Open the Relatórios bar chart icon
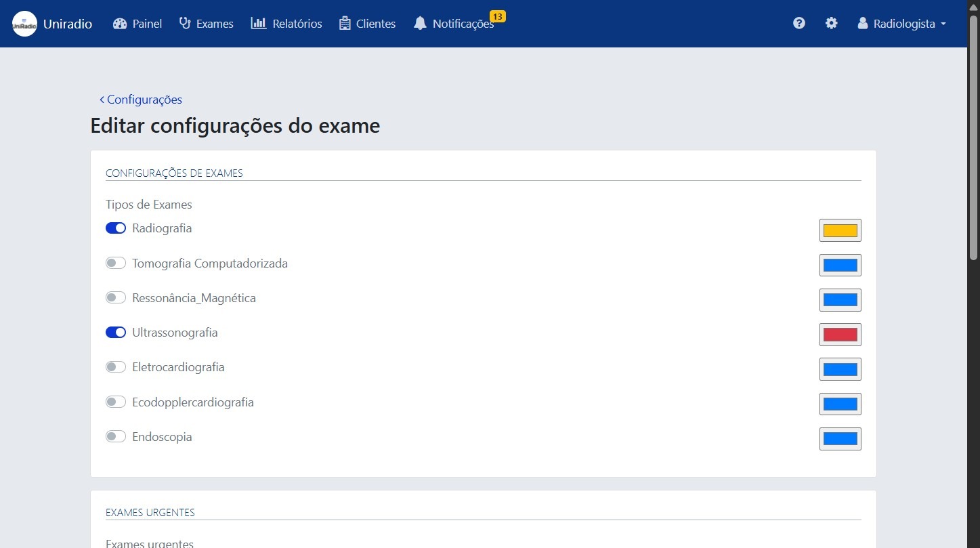The image size is (980, 548). click(x=259, y=23)
